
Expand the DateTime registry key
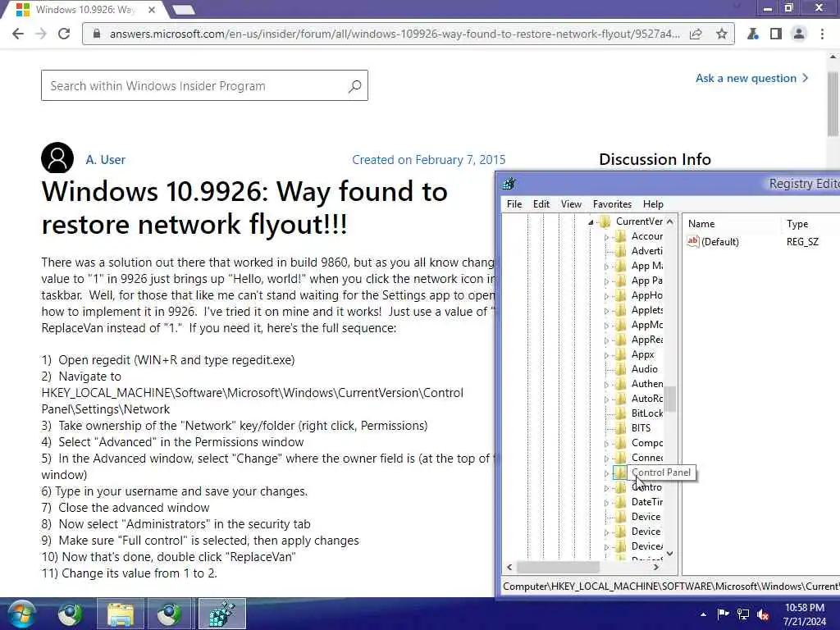[x=606, y=503]
